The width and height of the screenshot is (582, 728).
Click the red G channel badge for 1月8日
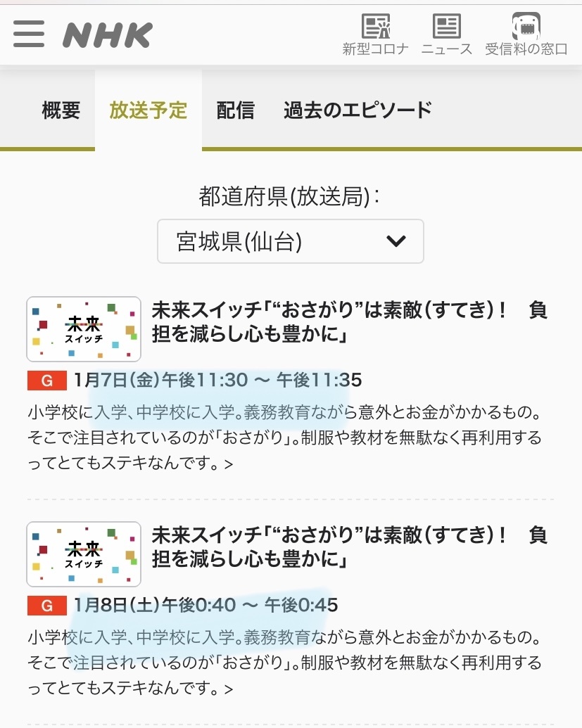coord(47,606)
